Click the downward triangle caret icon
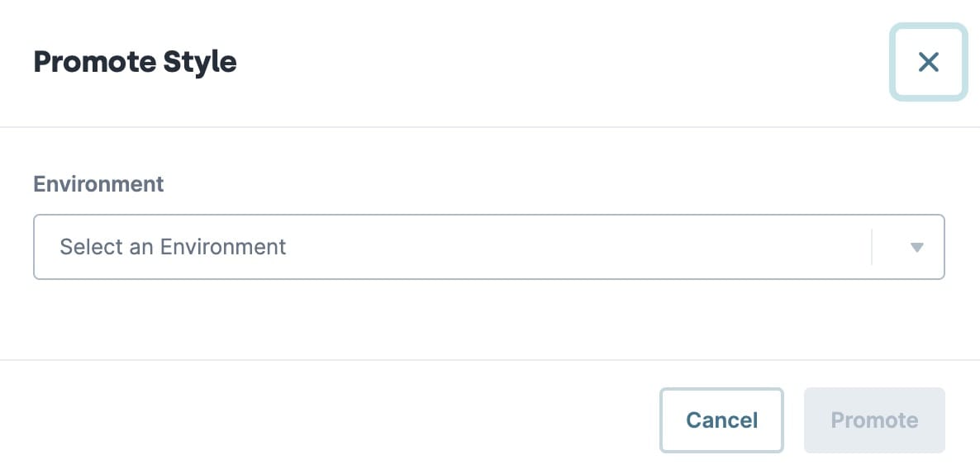 (916, 247)
